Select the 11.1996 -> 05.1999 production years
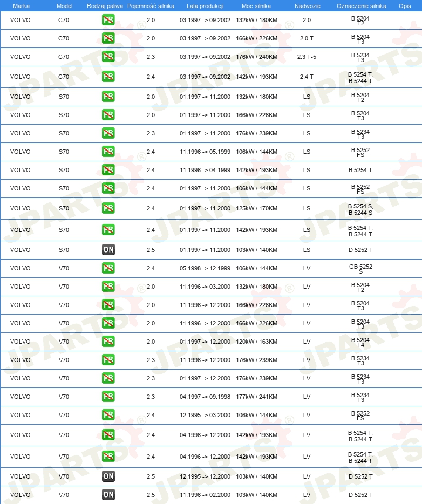The width and height of the screenshot is (422, 504). tap(205, 152)
